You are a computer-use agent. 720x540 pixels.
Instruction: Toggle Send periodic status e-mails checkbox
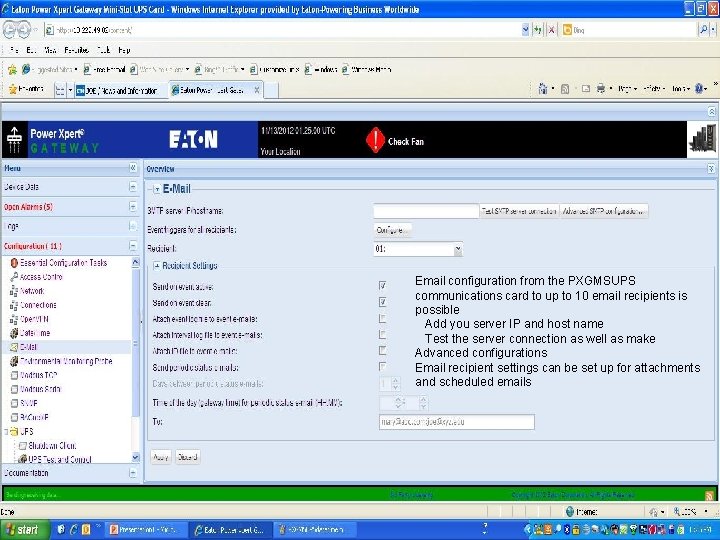tap(382, 366)
